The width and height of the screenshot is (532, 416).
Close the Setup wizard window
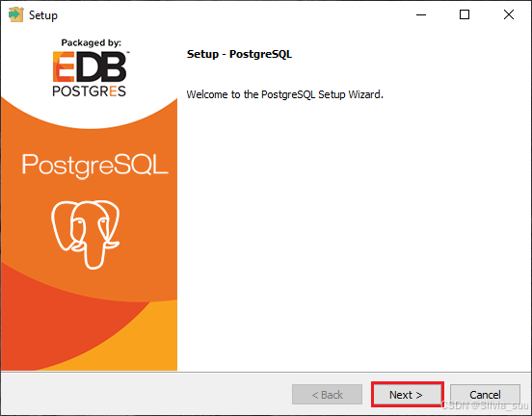pos(509,14)
